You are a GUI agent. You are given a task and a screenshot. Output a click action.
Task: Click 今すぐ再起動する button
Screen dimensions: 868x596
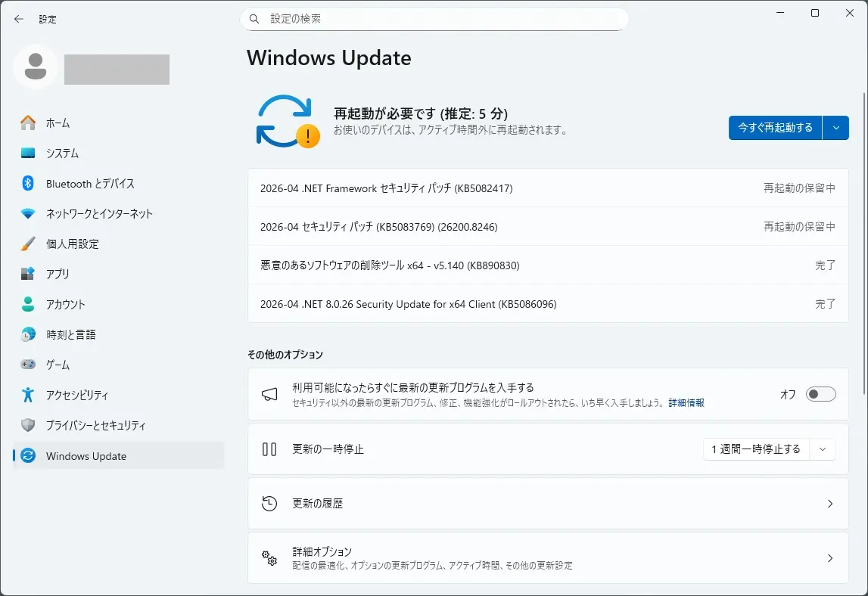pos(775,128)
